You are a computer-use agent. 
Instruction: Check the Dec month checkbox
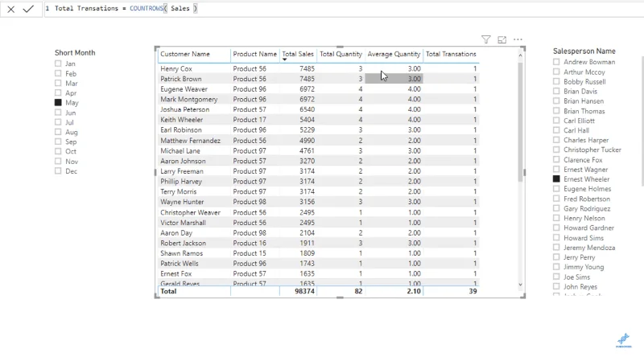coord(58,171)
